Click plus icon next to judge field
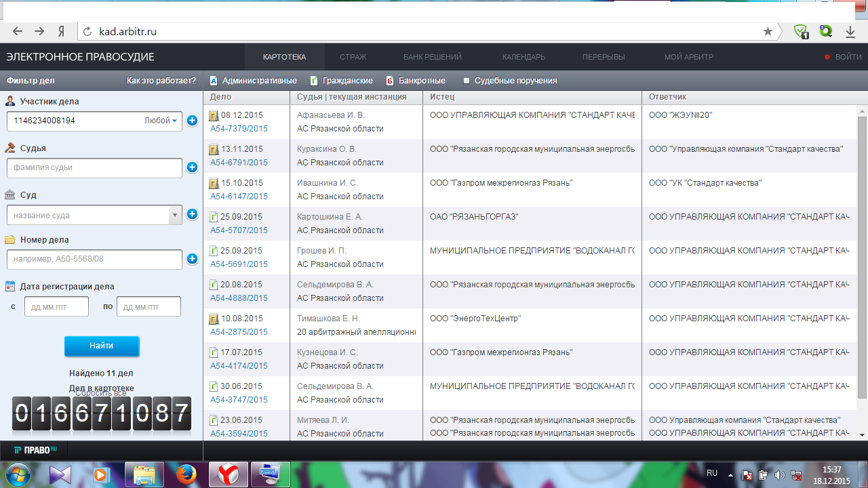Viewport: 868px width, 488px height. tap(192, 167)
